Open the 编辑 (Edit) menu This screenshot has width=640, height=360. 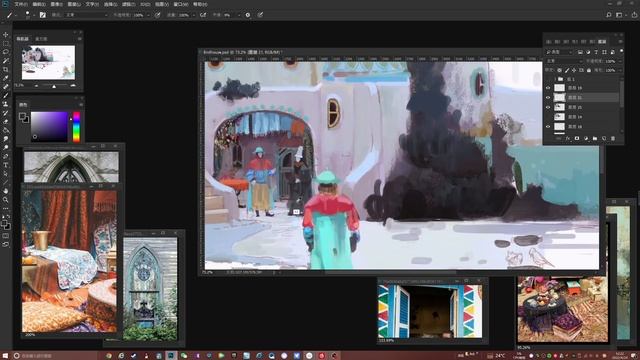pos(39,4)
